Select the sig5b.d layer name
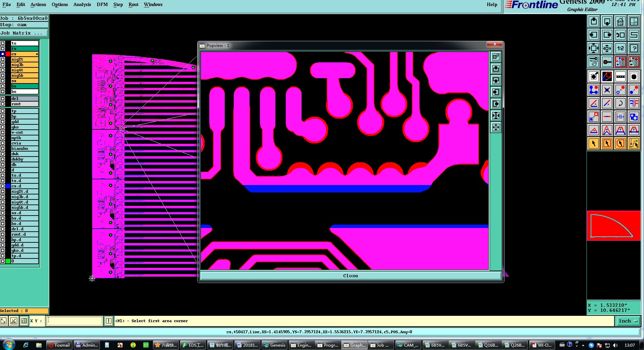The image size is (644, 350). (24, 208)
